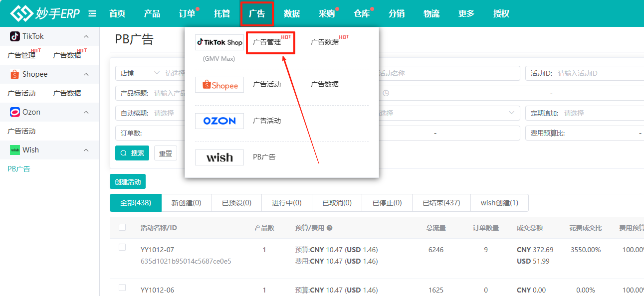This screenshot has width=644, height=296.
Task: Open the 订单 top menu
Action: [187, 13]
